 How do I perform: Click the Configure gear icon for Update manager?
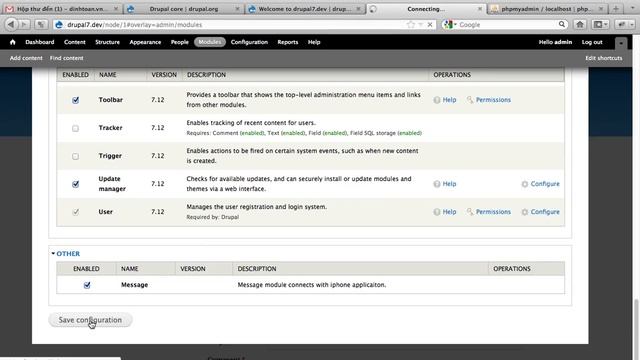(x=525, y=184)
